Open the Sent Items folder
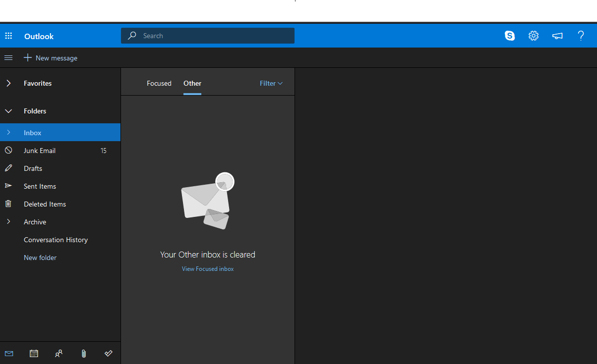Image resolution: width=597 pixels, height=364 pixels. click(60, 186)
